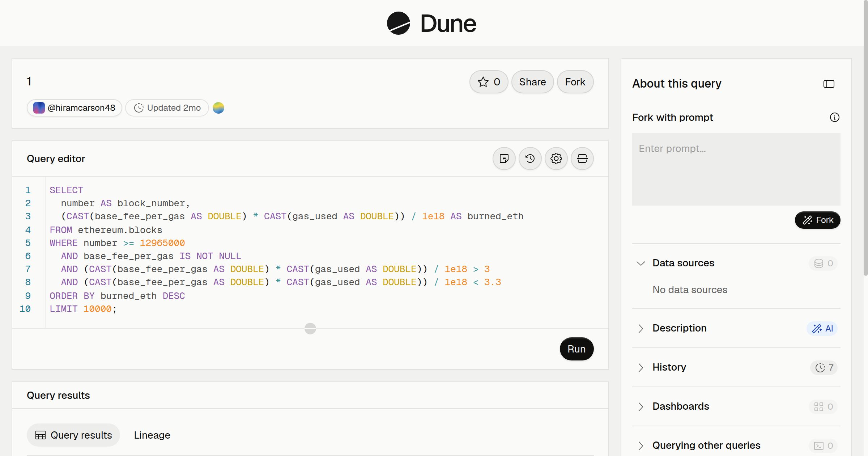The image size is (868, 456).
Task: Star this query
Action: coord(489,82)
